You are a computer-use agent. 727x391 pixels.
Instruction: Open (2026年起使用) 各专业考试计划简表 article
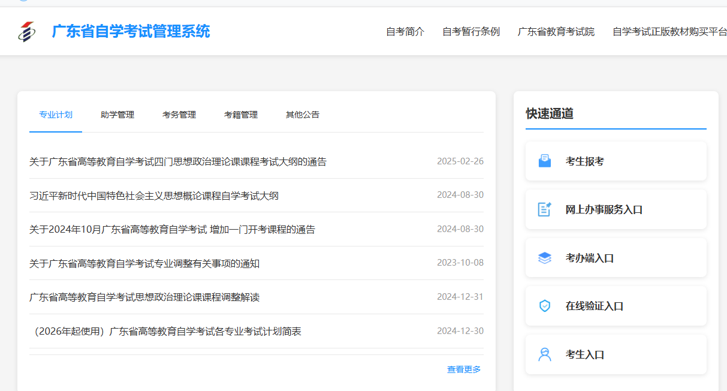tap(167, 331)
